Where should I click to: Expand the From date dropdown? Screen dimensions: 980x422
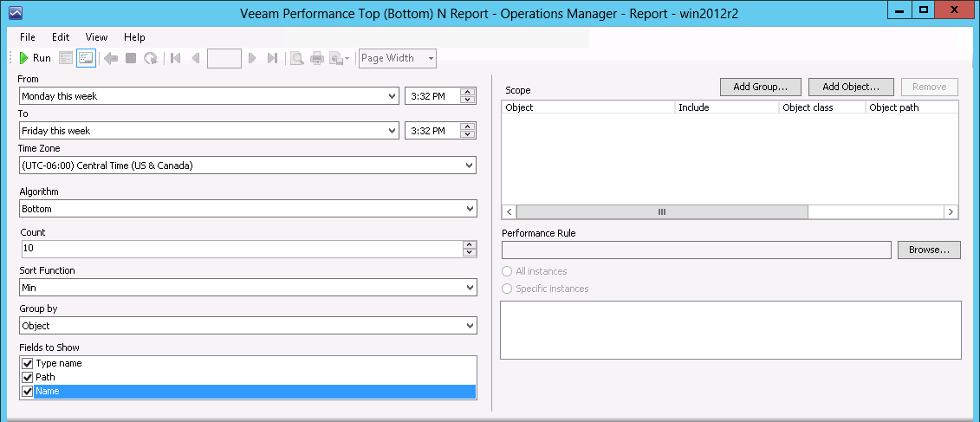pos(392,96)
